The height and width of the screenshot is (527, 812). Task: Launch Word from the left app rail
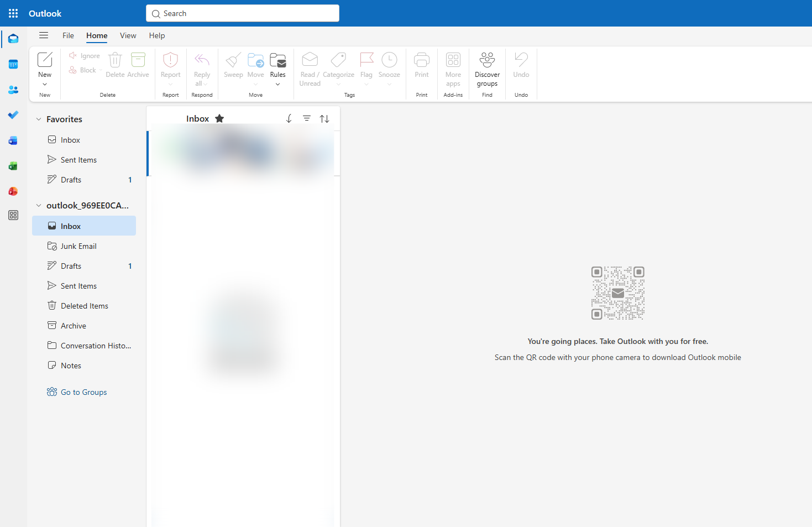pyautogui.click(x=13, y=141)
